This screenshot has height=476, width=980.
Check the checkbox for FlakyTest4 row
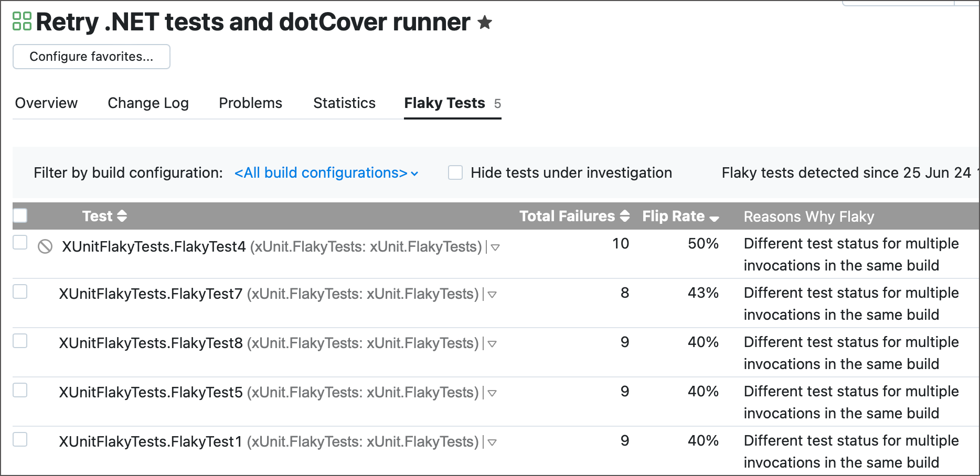click(x=20, y=242)
